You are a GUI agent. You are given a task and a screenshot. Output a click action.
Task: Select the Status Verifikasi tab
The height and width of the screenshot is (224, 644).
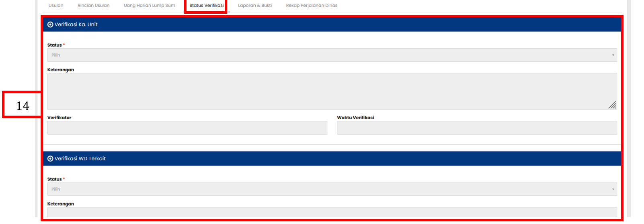click(x=206, y=6)
